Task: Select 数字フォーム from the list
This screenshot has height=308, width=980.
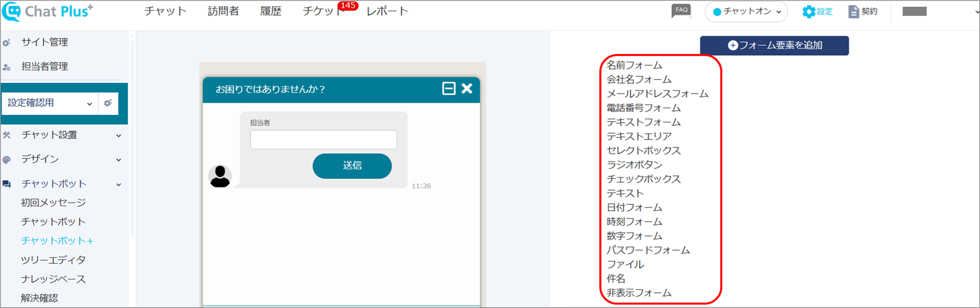Action: (634, 236)
